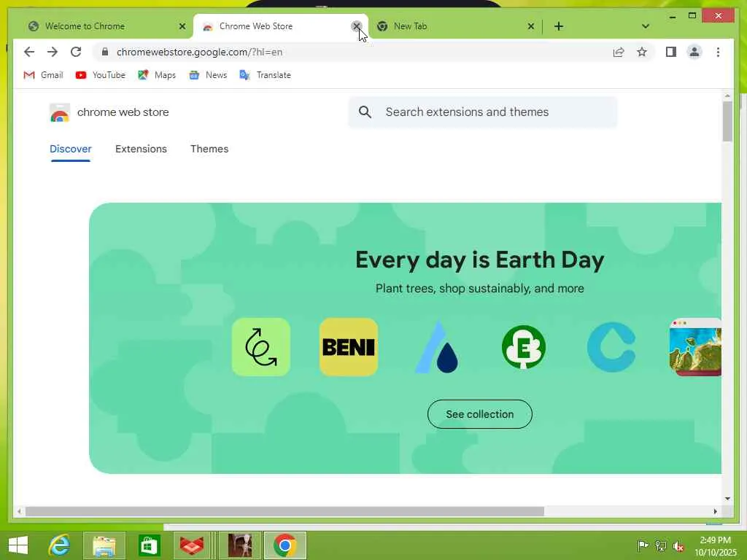The height and width of the screenshot is (560, 747).
Task: Open the green looping arrow extension icon
Action: [261, 347]
